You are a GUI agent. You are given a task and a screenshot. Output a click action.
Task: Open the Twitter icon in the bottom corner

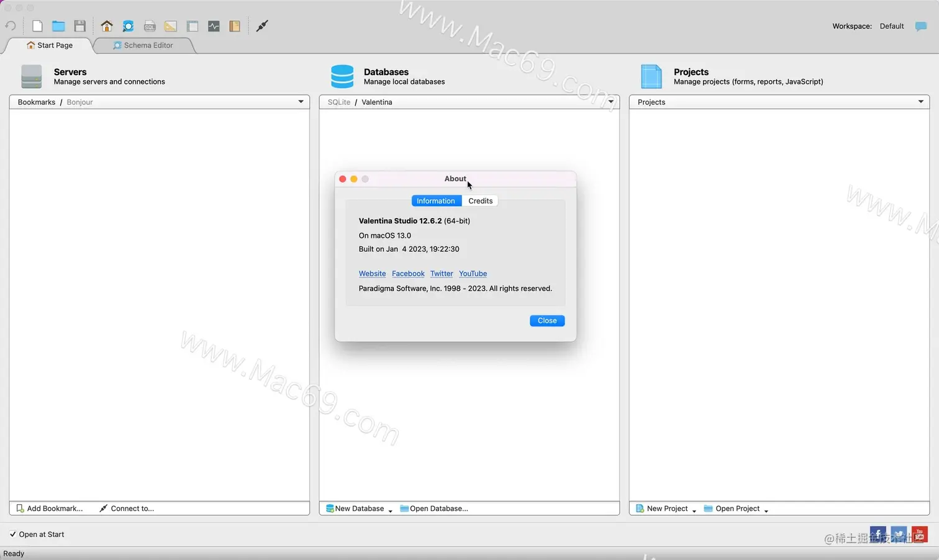click(899, 535)
